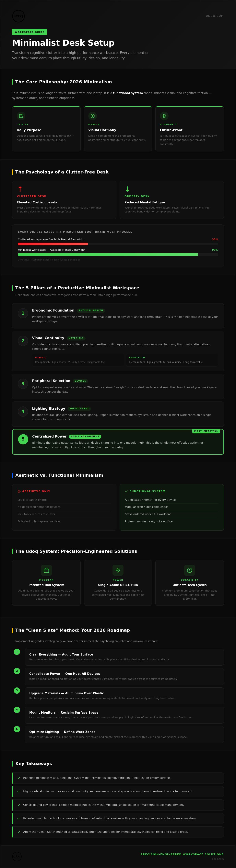Click the Workspace Guide badge
This screenshot has width=236, height=868.
point(30,32)
